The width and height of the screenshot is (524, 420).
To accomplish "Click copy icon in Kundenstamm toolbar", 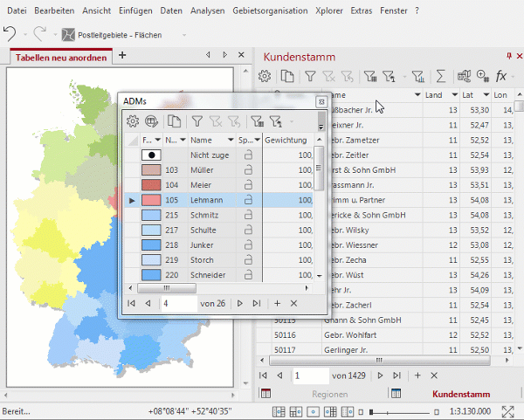I will pos(287,76).
